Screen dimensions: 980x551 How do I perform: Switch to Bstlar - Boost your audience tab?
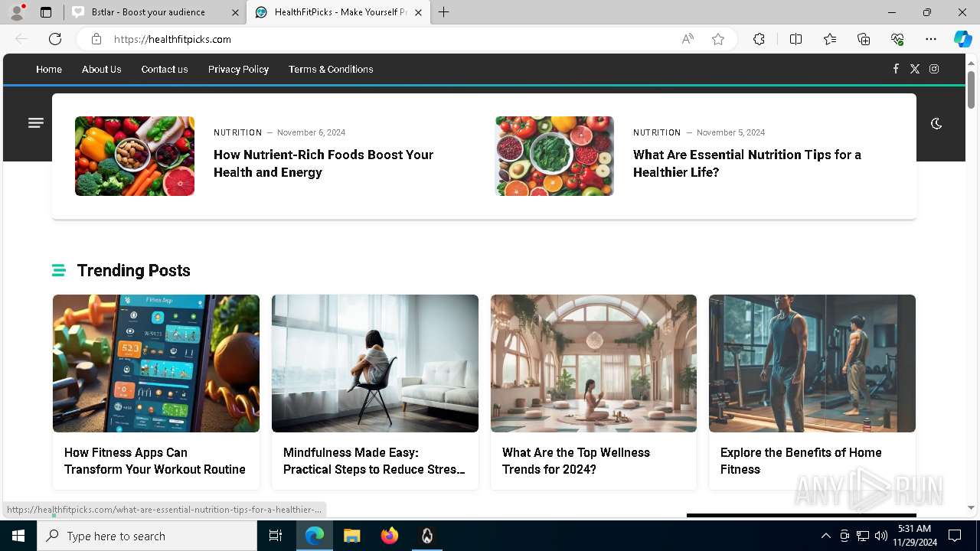pos(155,12)
